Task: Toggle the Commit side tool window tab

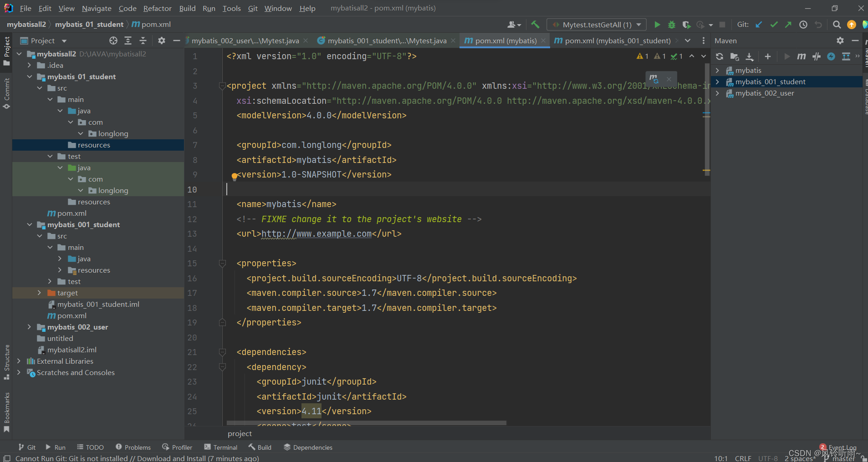Action: (6, 93)
